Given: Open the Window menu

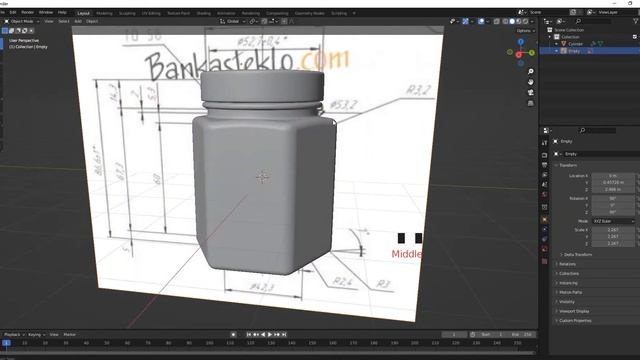Looking at the screenshot, I should pyautogui.click(x=46, y=13).
